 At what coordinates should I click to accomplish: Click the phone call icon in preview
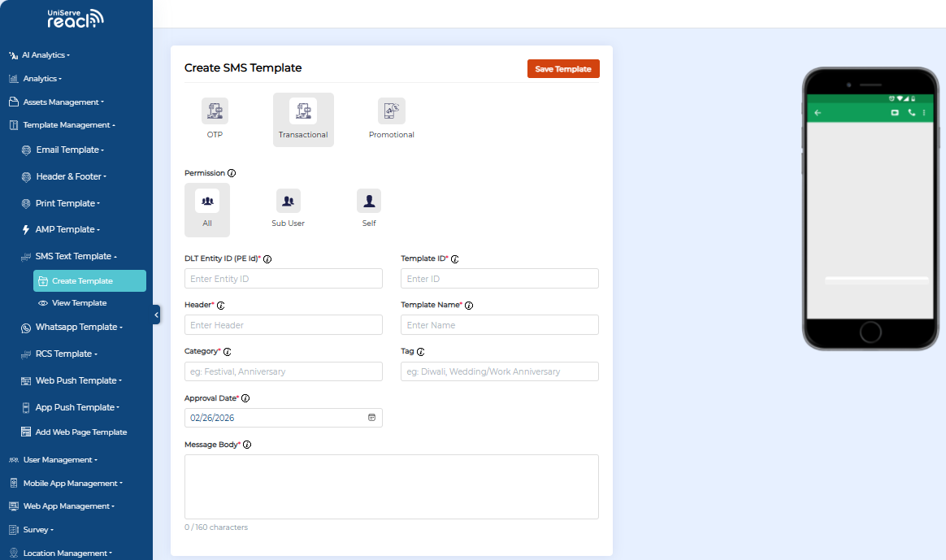tap(911, 113)
